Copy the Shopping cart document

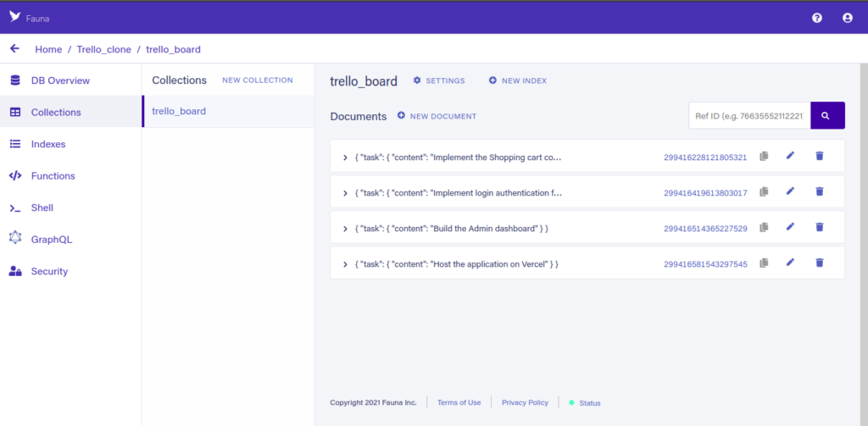(764, 156)
